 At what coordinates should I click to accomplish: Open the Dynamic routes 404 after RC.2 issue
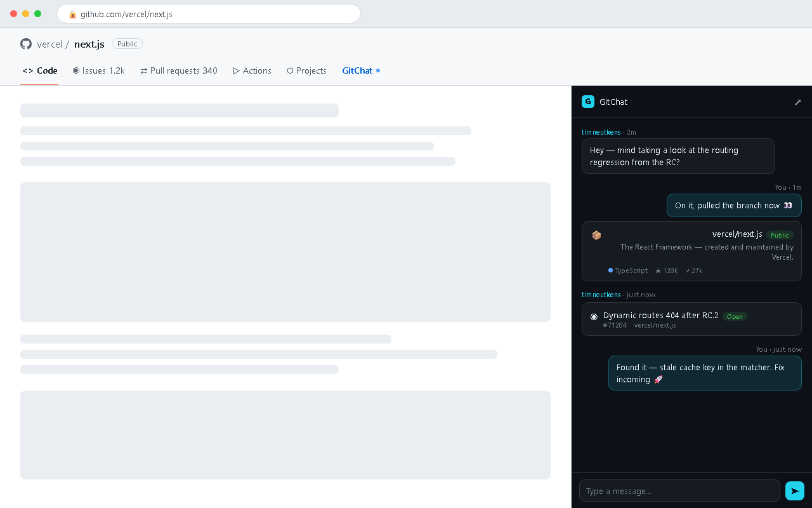[661, 316]
